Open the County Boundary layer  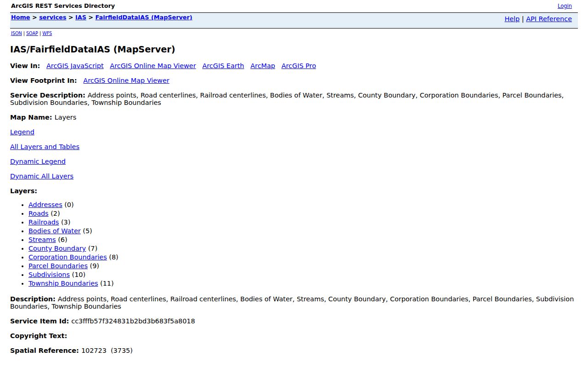(57, 248)
